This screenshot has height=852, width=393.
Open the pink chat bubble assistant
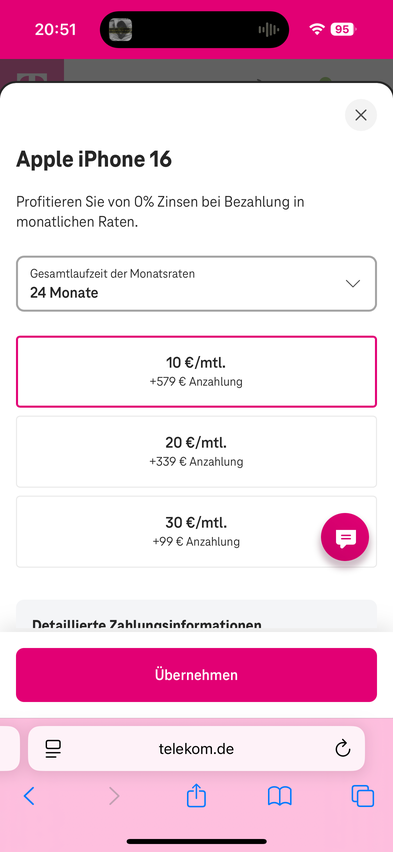(345, 537)
